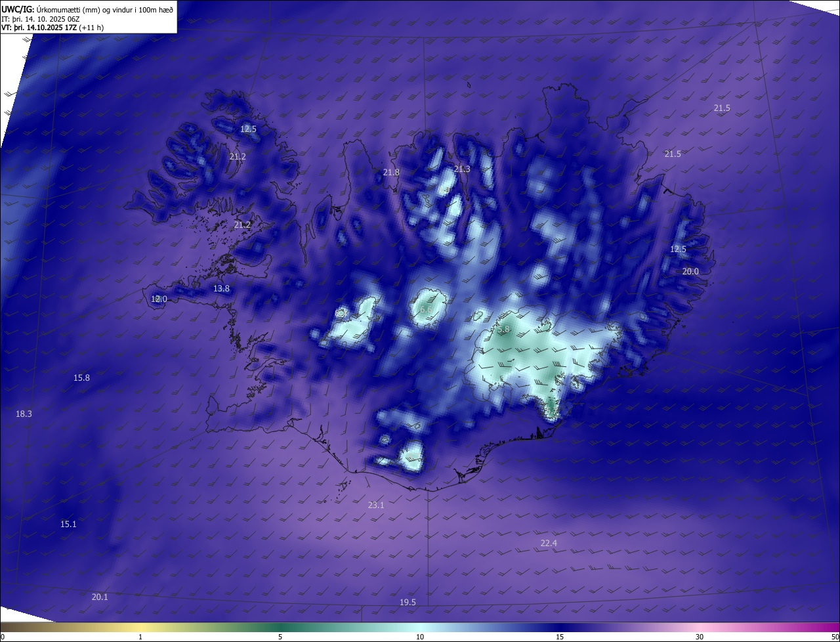Click the color scale at tick label 0
This screenshot has width=840, height=642.
(x=2, y=637)
